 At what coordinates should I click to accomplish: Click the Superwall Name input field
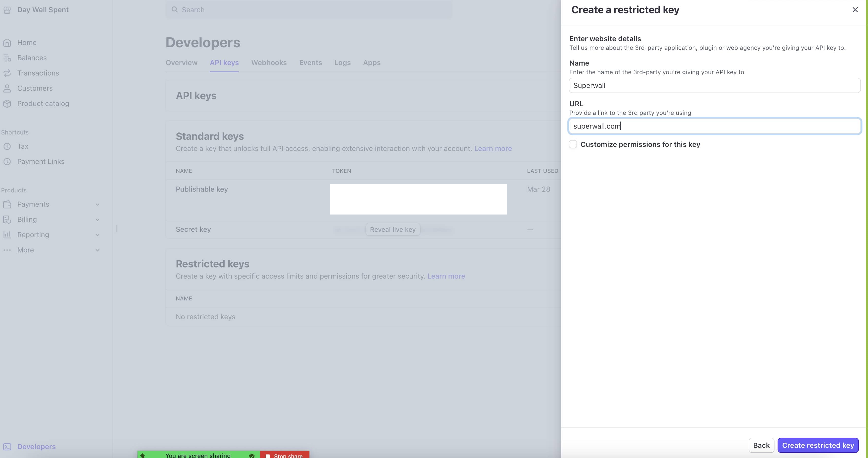[714, 86]
